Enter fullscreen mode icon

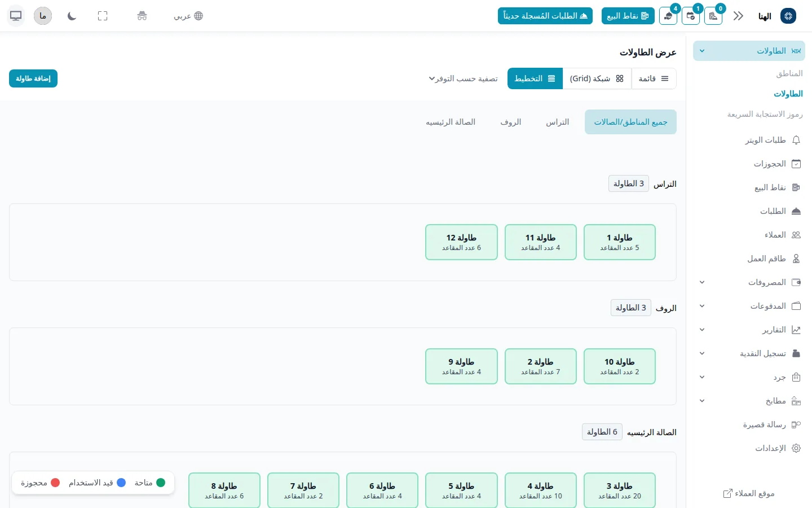103,16
